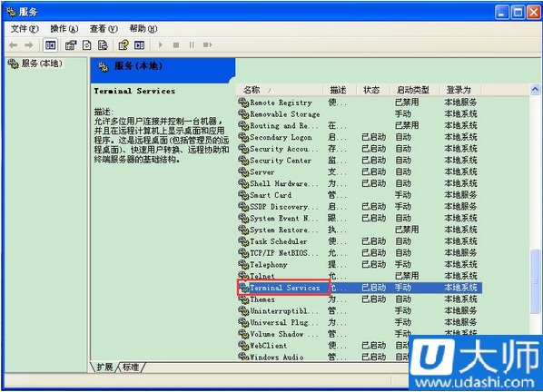Select the 扩展 tab
The image size is (543, 392).
(104, 367)
